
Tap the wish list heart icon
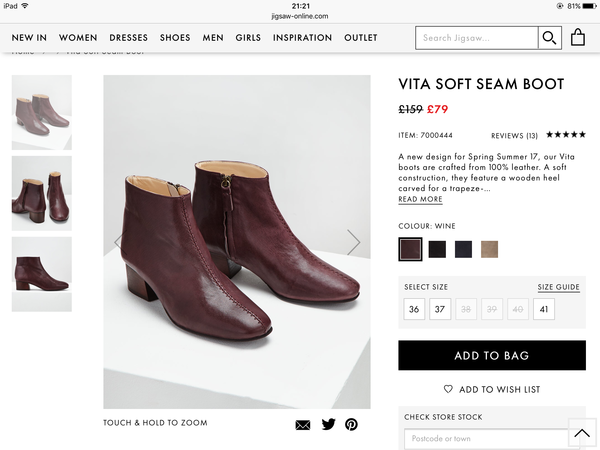click(448, 389)
